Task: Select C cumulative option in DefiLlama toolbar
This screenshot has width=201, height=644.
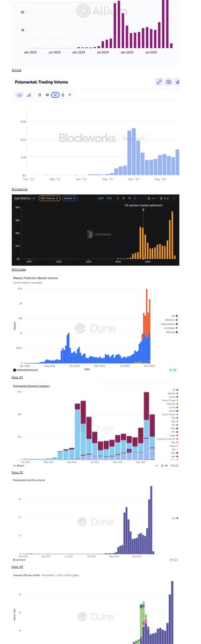Action: click(135, 199)
